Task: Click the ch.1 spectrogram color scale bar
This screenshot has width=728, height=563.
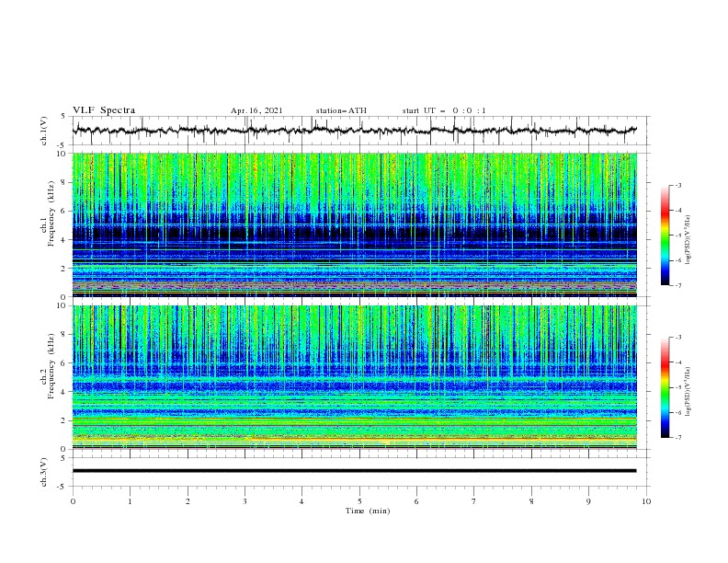Action: click(665, 235)
